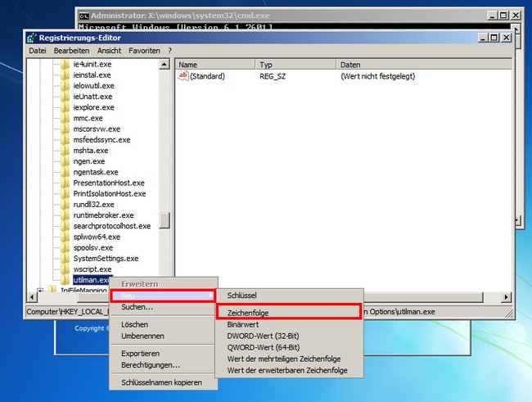Click the ngentask.exe folder icon
The height and width of the screenshot is (402, 532).
pos(65,172)
